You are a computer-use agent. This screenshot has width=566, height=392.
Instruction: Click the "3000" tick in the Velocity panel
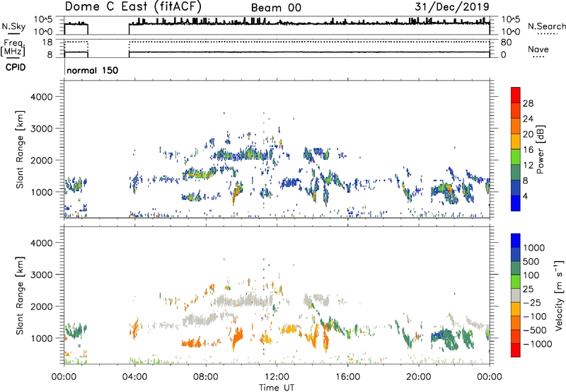pos(41,275)
